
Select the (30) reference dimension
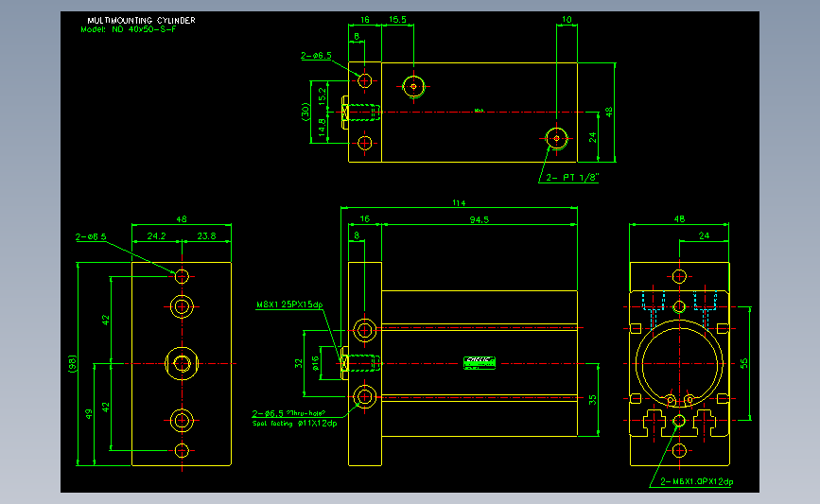point(305,112)
